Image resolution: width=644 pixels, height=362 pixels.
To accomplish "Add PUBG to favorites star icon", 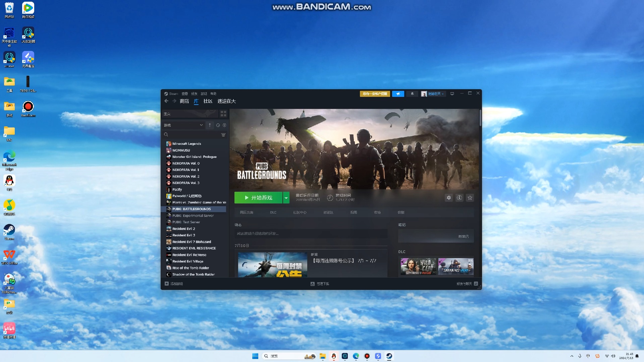I will tap(470, 198).
